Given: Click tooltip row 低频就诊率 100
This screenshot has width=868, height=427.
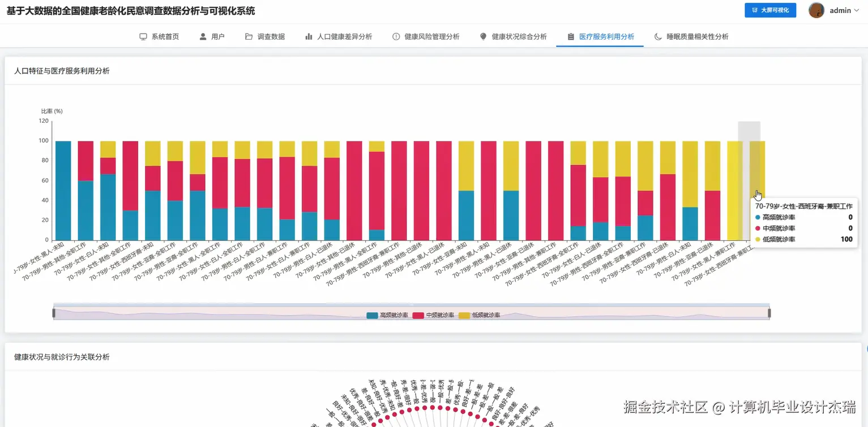Looking at the screenshot, I should tap(804, 239).
